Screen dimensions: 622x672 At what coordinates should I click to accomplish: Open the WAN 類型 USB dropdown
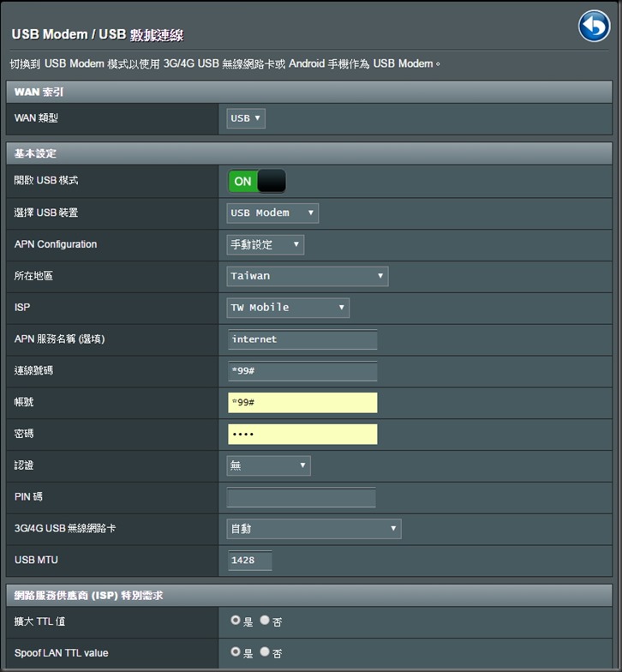[246, 118]
